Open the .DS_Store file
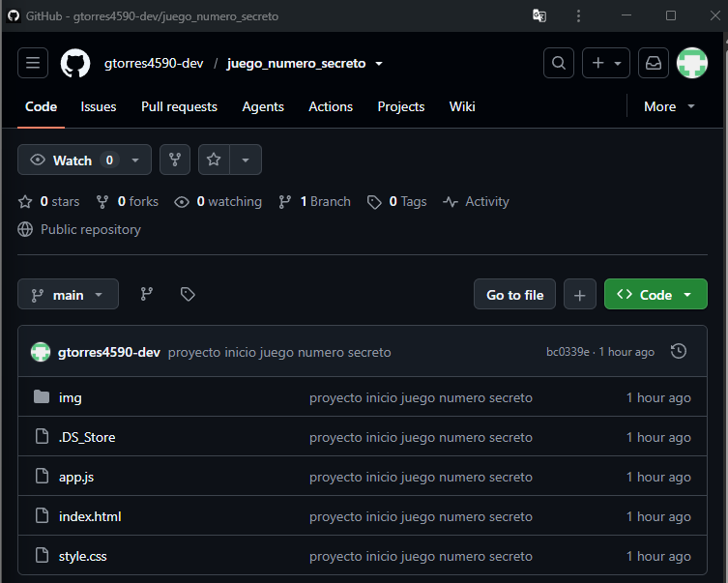728x583 pixels. pyautogui.click(x=87, y=437)
